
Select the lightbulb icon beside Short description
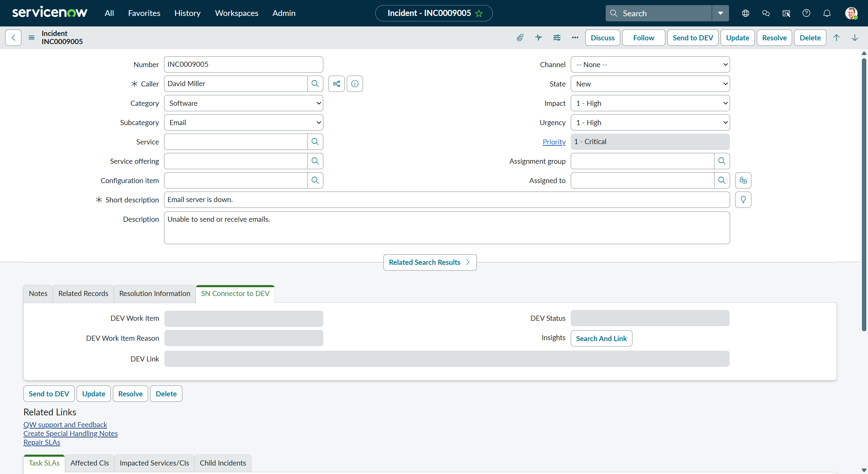point(743,199)
